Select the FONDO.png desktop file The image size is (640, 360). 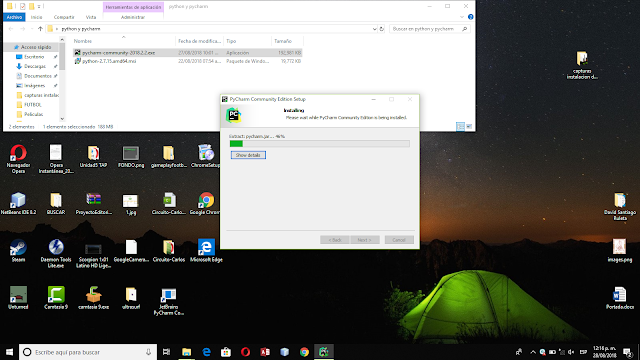(131, 157)
